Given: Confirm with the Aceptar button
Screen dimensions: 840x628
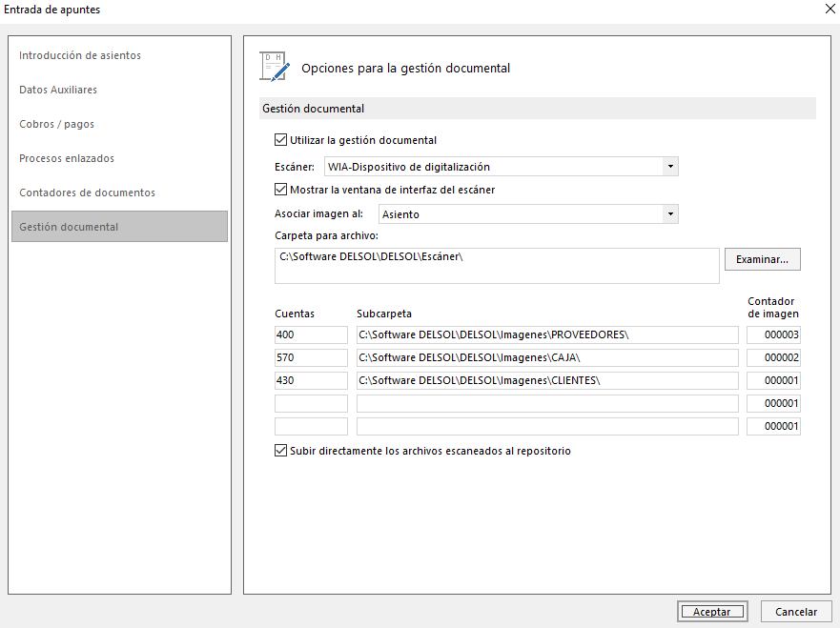Looking at the screenshot, I should tap(712, 612).
